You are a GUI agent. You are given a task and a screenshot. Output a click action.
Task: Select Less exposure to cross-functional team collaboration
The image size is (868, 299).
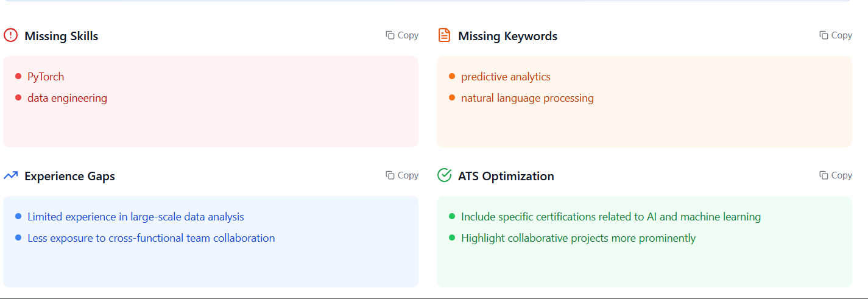(151, 238)
